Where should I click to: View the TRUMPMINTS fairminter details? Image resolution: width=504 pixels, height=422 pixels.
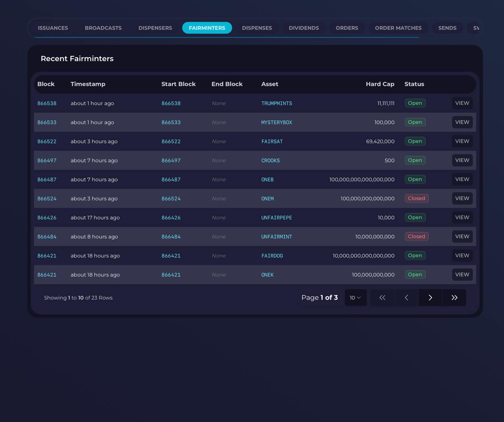(462, 103)
